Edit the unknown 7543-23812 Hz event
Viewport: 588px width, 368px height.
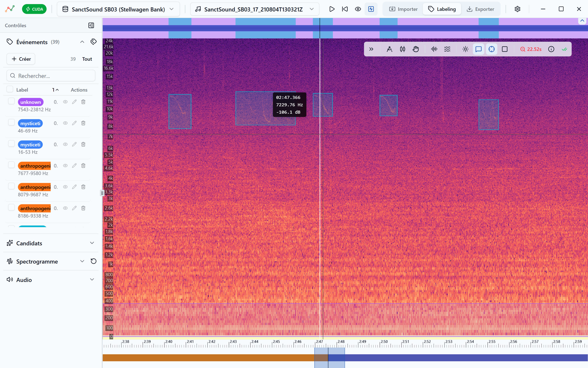pos(74,102)
